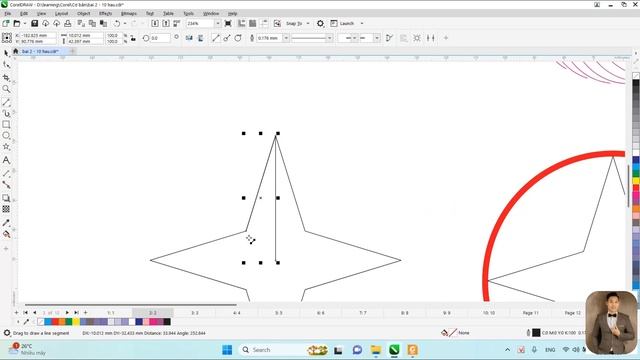Image resolution: width=640 pixels, height=360 pixels.
Task: Open the Windows Start menu
Action: [x=227, y=350]
